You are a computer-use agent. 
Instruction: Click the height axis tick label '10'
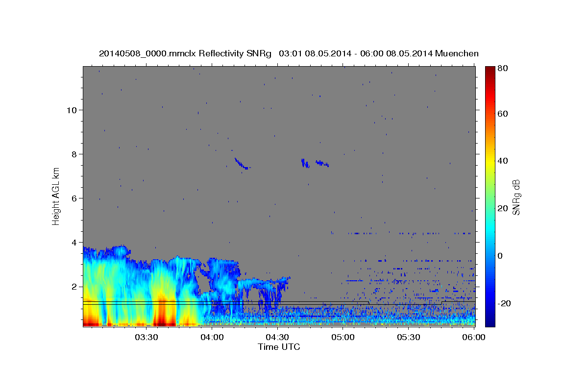click(x=71, y=110)
